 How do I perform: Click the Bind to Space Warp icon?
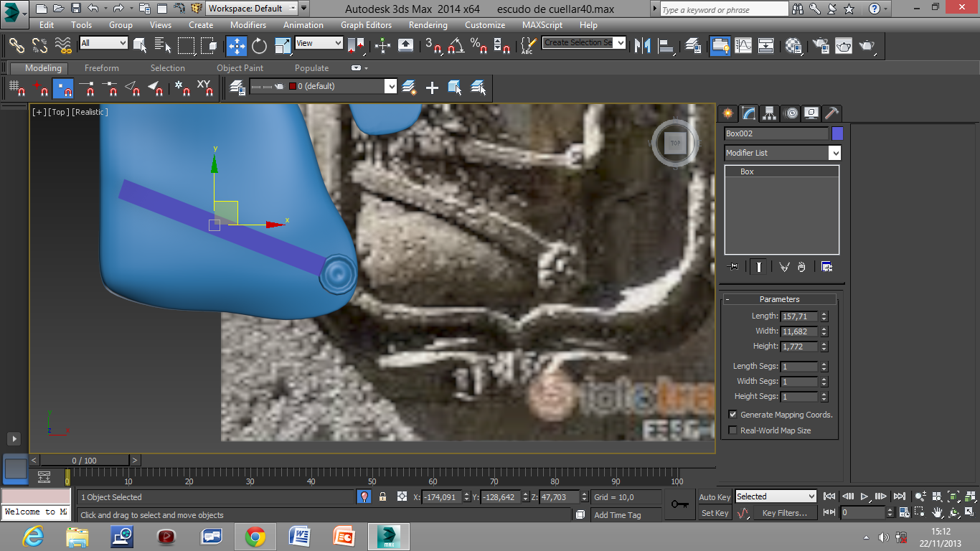tap(64, 46)
